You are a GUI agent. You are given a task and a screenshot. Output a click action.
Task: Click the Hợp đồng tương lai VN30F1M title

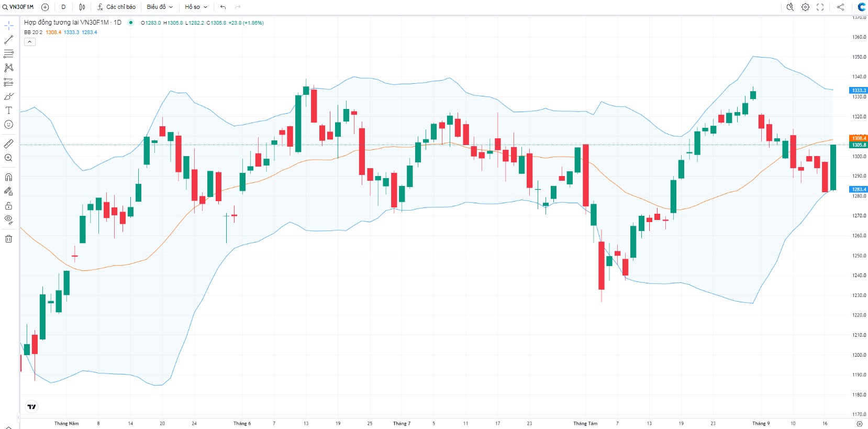click(73, 23)
